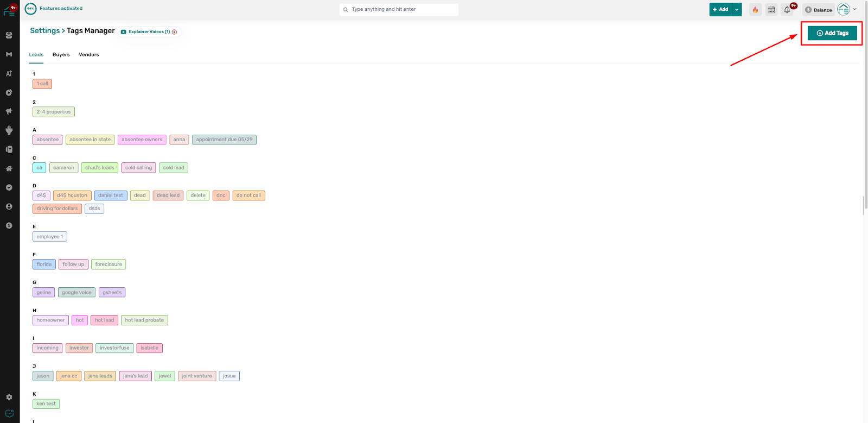Click the 'ken test' tag
Viewport: 868px width, 423px height.
(x=46, y=404)
